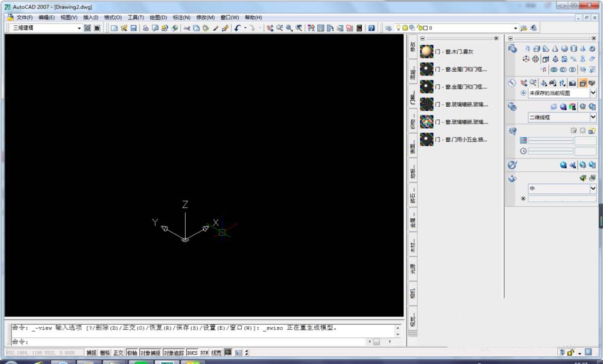Click the Layer Properties Manager icon
Viewport: 603px width, 364px height.
(x=388, y=28)
